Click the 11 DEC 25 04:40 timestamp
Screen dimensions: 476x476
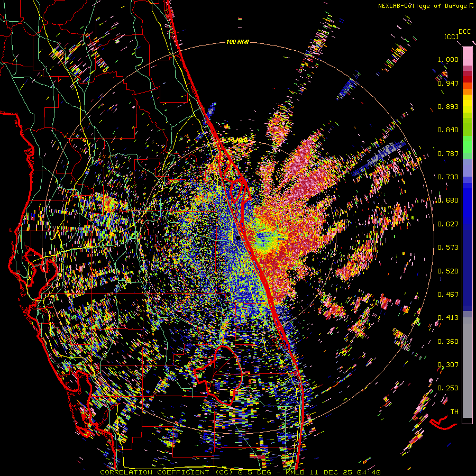click(346, 472)
